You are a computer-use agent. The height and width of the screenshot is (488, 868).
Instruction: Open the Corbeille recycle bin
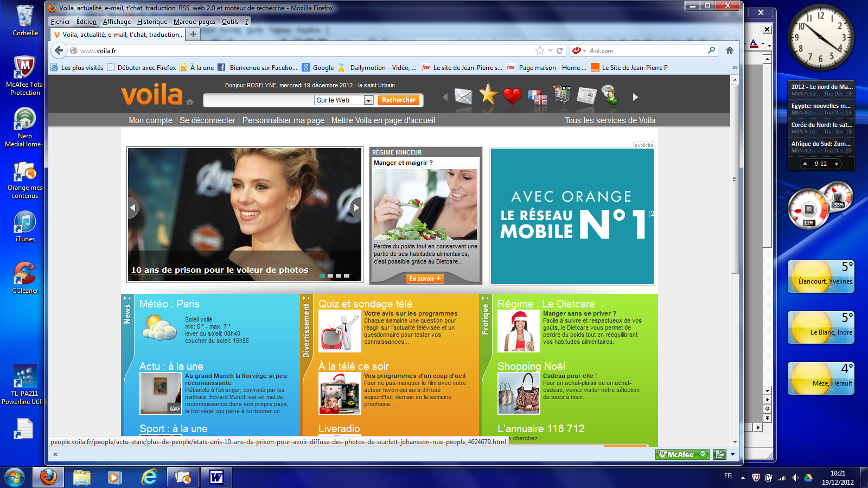[25, 21]
